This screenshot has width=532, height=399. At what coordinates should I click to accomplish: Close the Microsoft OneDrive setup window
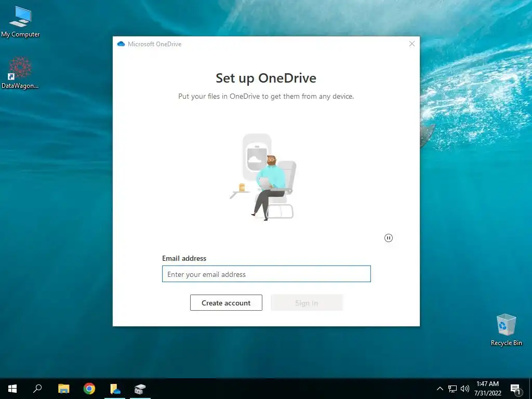412,44
